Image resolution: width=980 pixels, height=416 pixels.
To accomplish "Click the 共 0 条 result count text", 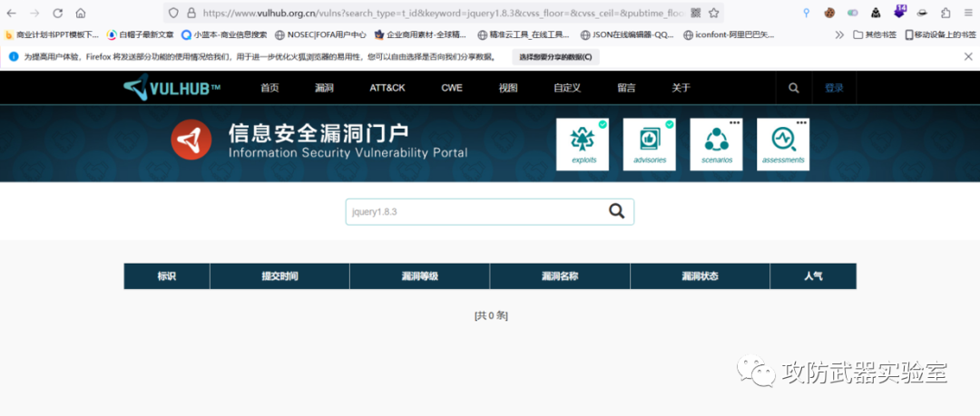I will (491, 316).
